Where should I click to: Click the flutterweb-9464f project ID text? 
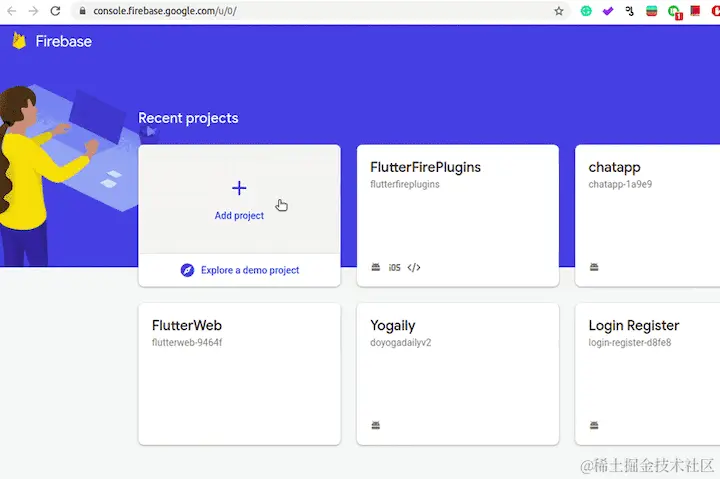[x=187, y=342]
